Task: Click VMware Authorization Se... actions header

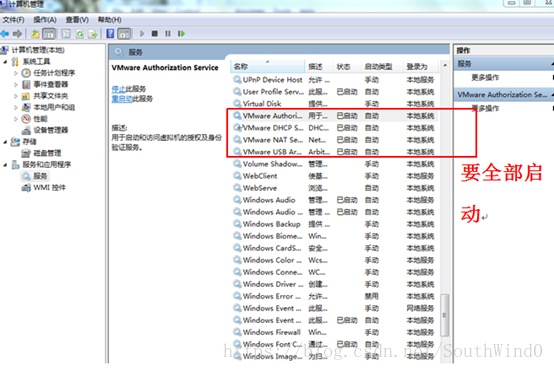Action: click(x=503, y=95)
